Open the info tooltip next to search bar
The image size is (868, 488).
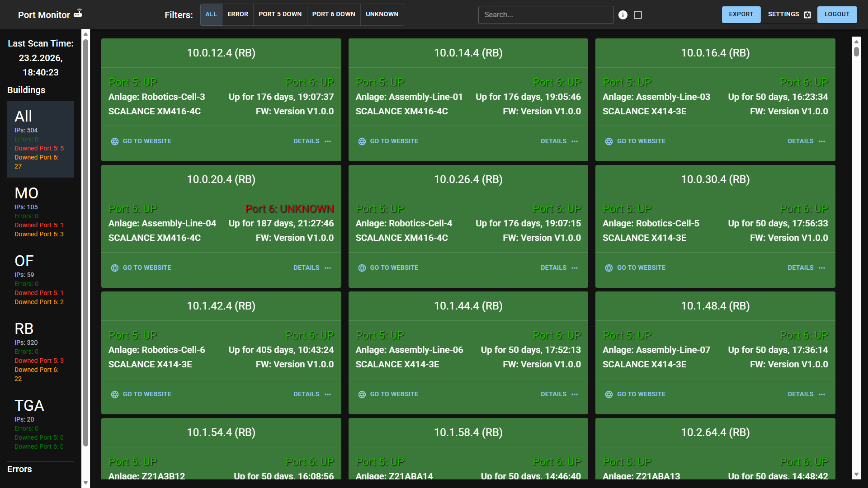623,15
